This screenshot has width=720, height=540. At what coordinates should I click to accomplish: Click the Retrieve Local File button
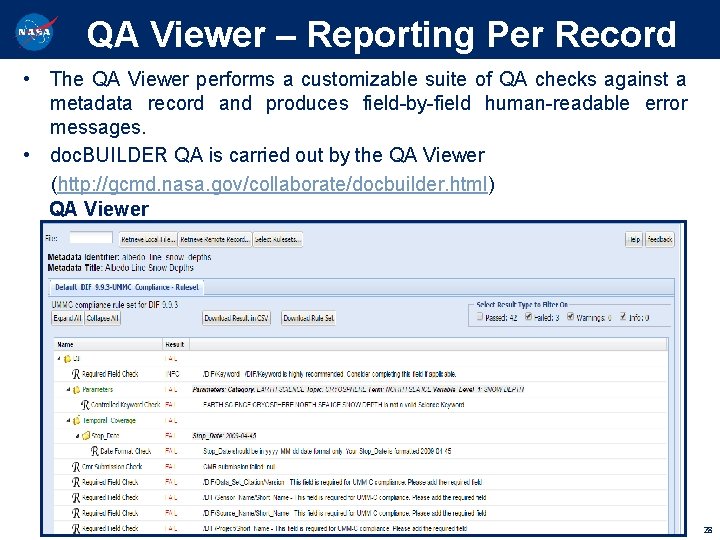click(148, 240)
